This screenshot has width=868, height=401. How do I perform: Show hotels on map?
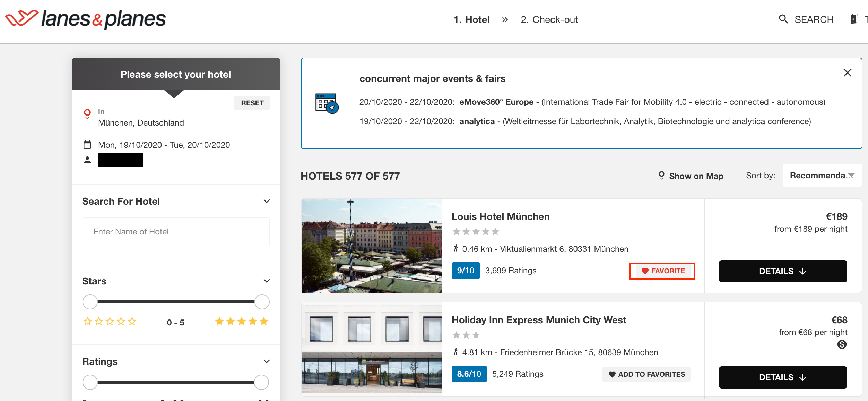(696, 176)
